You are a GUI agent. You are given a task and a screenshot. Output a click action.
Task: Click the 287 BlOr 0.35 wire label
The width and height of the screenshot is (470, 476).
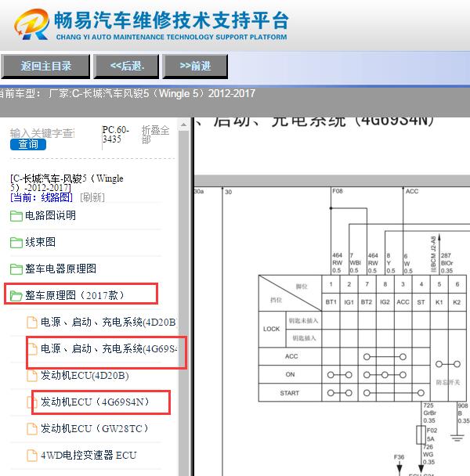(x=447, y=263)
